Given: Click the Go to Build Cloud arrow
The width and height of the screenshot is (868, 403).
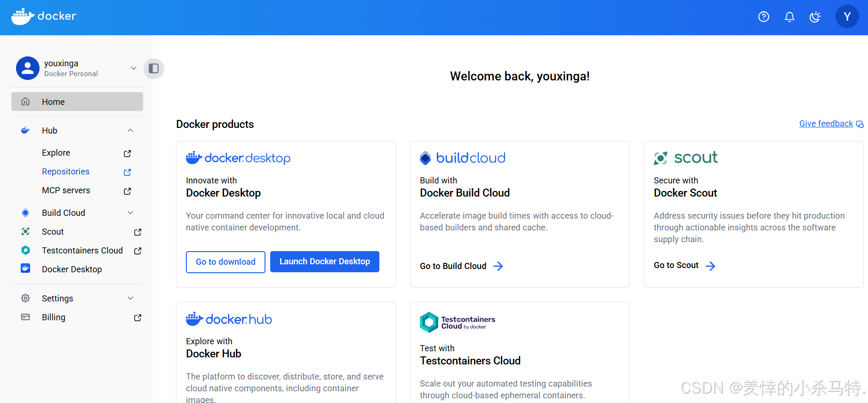Looking at the screenshot, I should (x=498, y=266).
